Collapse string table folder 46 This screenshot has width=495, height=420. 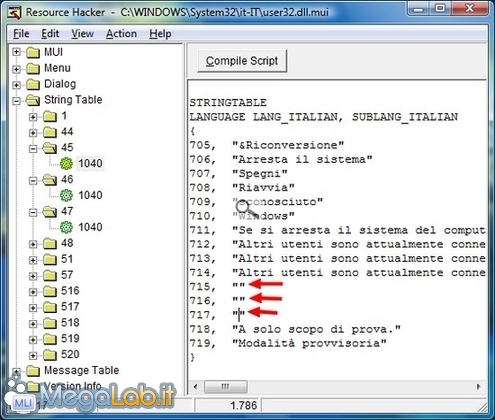click(x=33, y=180)
